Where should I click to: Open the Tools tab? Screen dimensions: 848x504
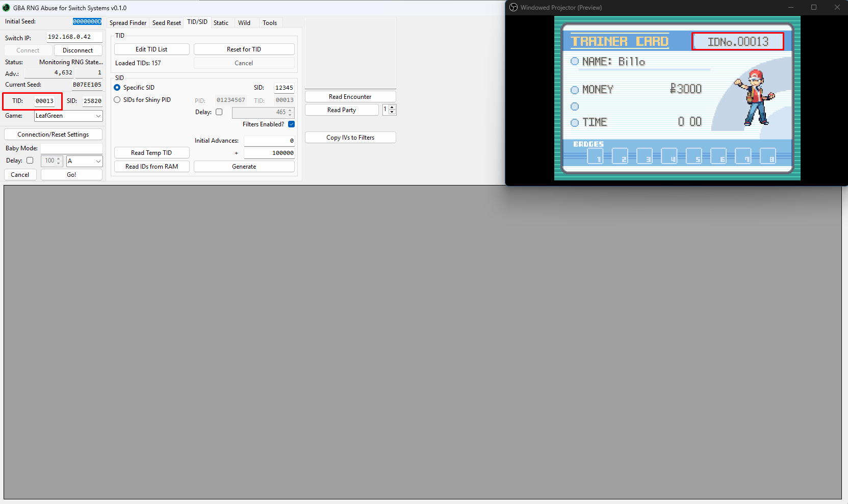pos(270,23)
